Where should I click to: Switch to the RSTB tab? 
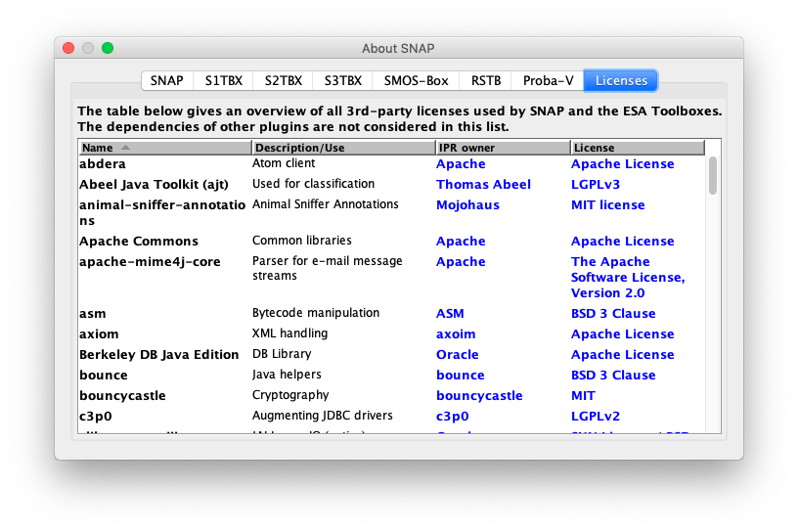coord(485,80)
